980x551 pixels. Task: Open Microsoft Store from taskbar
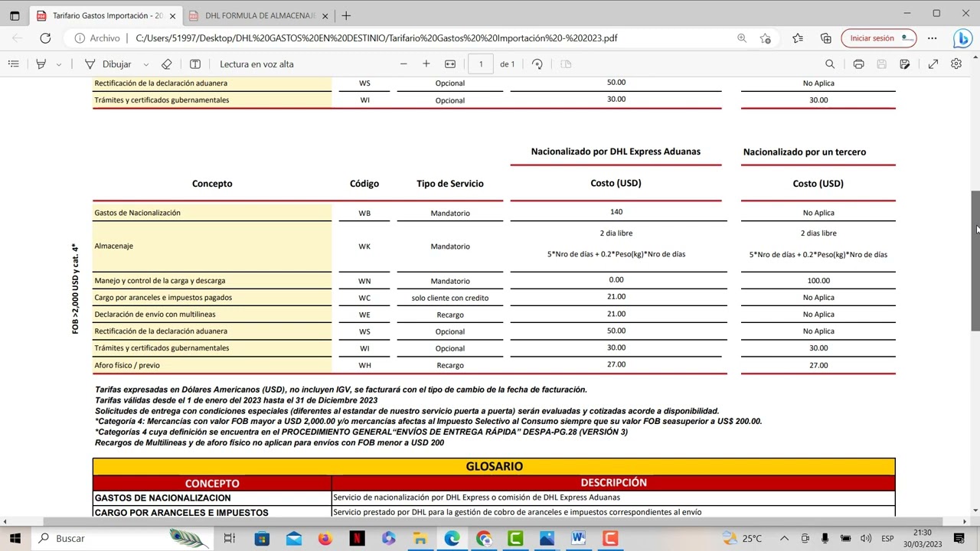click(262, 539)
